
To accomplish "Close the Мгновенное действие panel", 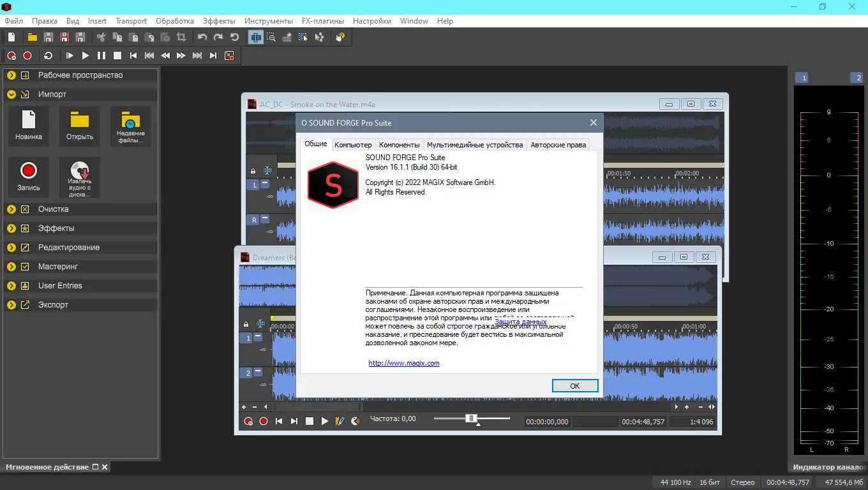I will [x=105, y=467].
